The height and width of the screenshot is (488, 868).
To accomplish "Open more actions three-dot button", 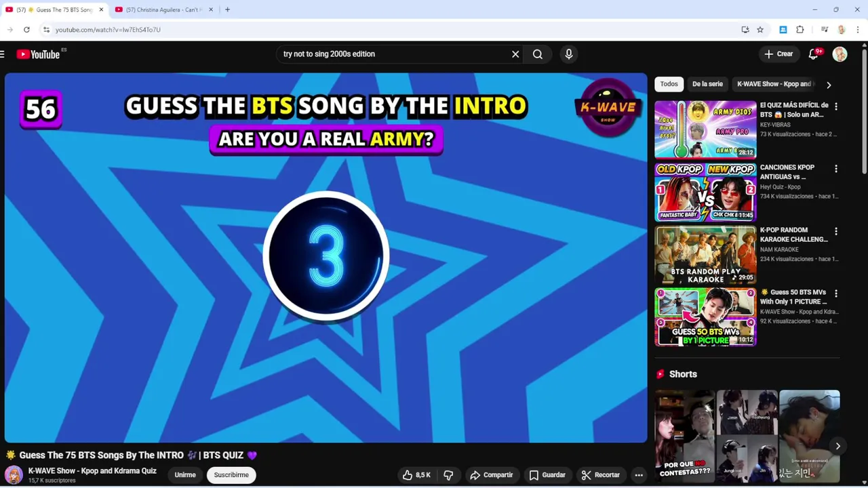I will click(639, 475).
